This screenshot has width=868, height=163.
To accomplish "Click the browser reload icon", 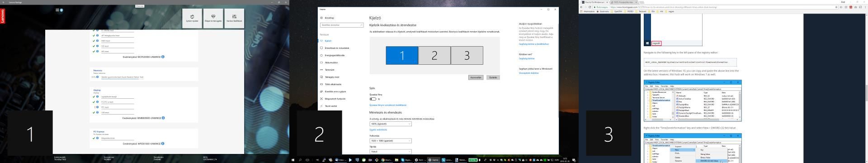I will (590, 7).
